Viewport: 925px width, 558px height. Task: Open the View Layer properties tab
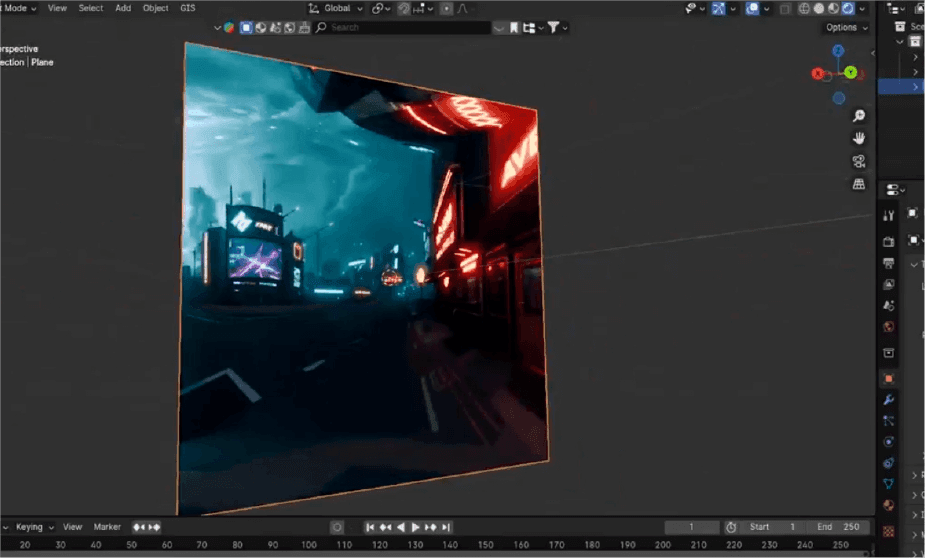coord(888,284)
